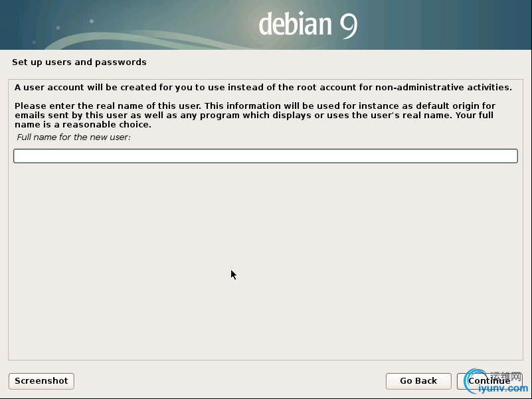Click the "debian 9" banner logo

click(x=308, y=25)
